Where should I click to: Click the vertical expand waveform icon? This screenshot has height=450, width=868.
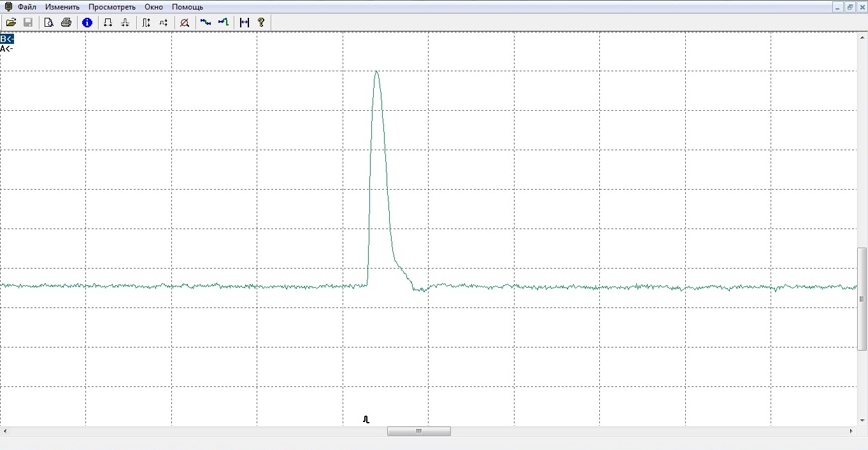coord(146,22)
